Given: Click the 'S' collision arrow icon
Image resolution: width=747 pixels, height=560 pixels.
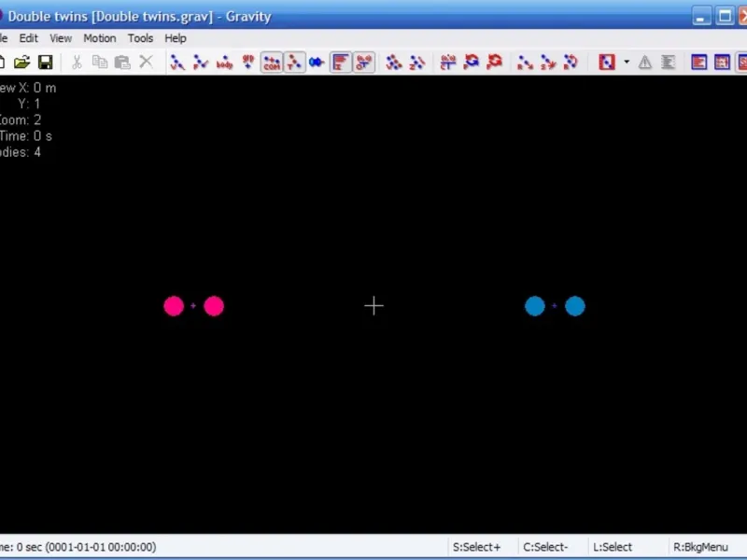Looking at the screenshot, I should tap(548, 62).
